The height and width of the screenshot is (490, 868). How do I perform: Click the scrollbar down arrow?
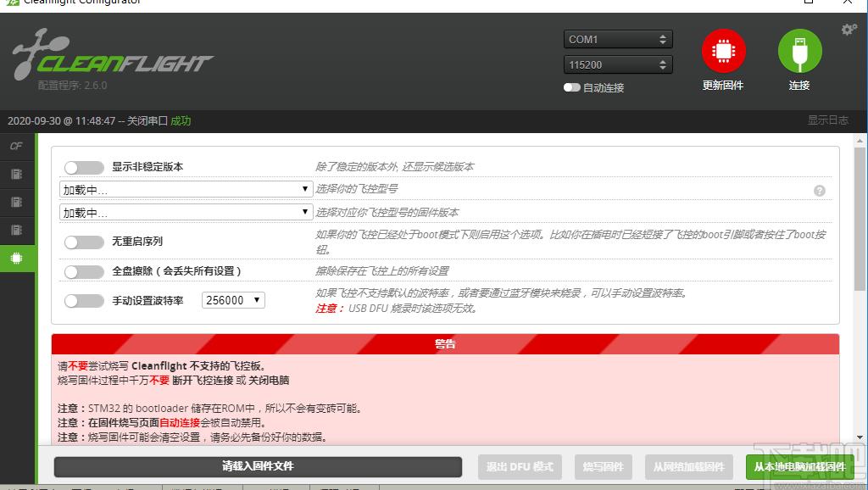[860, 437]
